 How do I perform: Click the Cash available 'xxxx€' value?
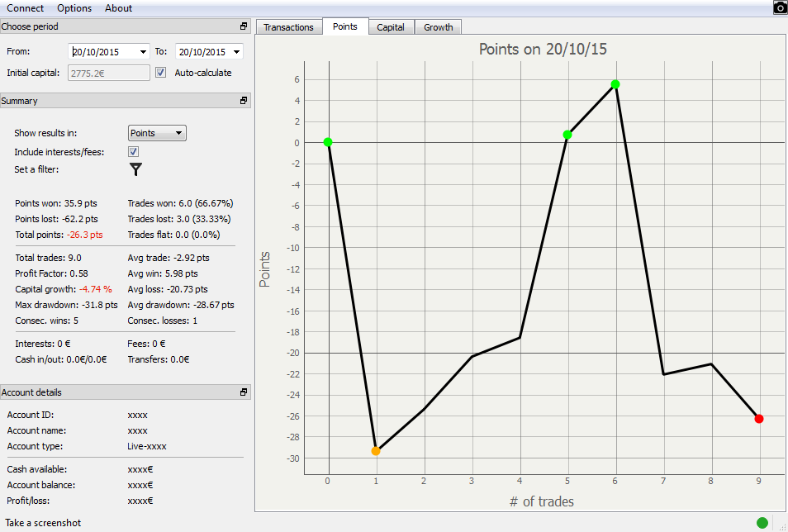tap(140, 469)
